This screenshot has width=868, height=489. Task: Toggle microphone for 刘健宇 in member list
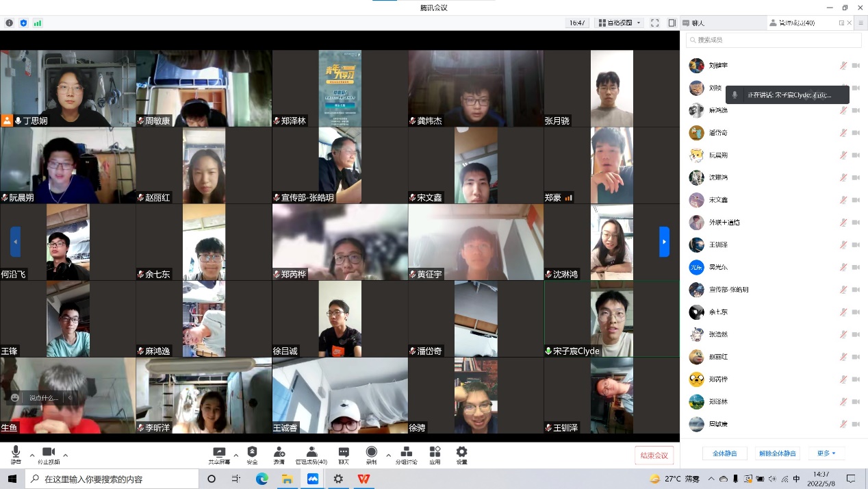843,66
